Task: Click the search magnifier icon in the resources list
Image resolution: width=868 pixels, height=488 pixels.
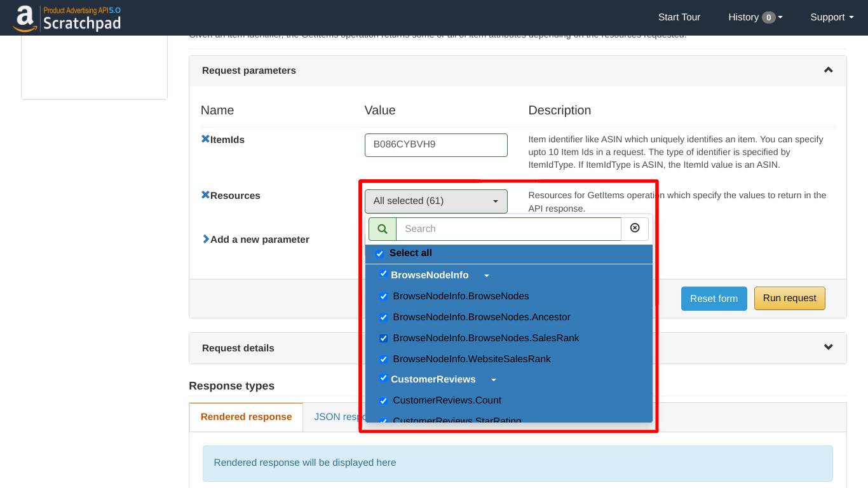Action: (x=382, y=228)
